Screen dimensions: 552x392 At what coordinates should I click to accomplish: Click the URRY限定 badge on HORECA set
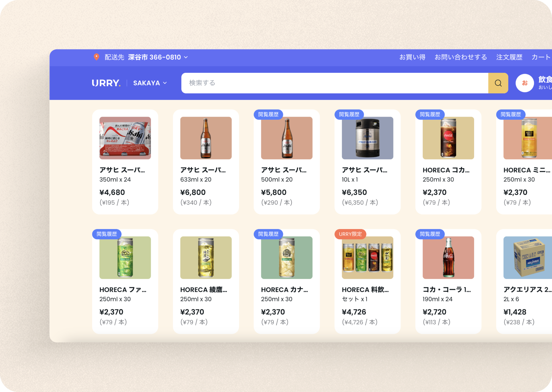point(350,234)
